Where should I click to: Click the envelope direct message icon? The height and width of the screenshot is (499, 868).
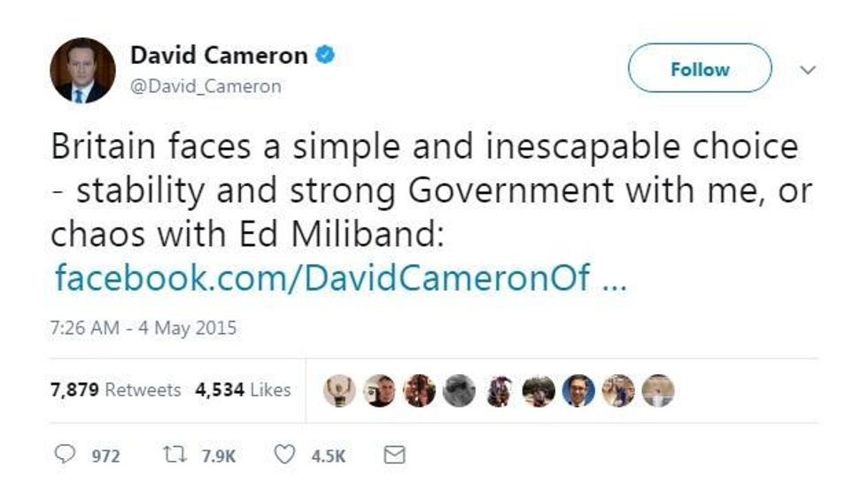point(393,456)
